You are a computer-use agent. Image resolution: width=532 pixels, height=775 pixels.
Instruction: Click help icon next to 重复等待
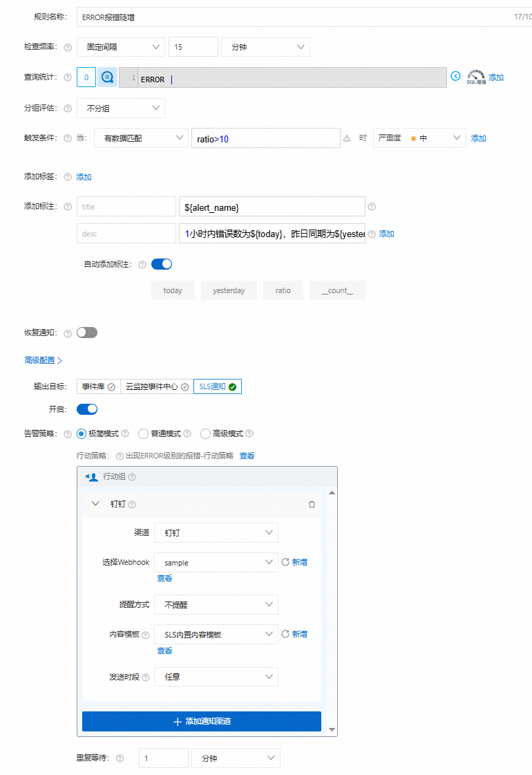pos(120,758)
